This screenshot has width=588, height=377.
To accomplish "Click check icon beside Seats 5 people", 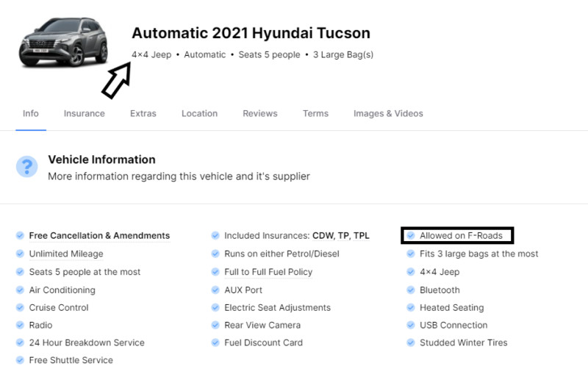I will [x=20, y=272].
